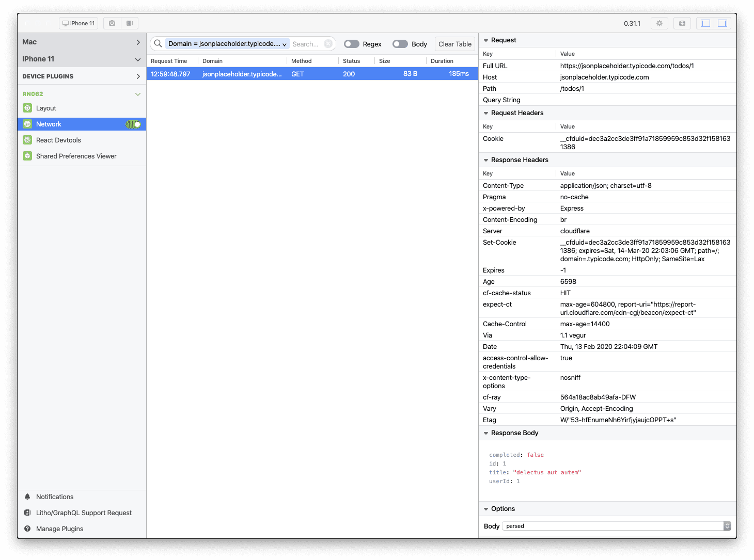Viewport: 754px width, 560px height.
Task: Disable the Network plugin toggle
Action: 134,124
